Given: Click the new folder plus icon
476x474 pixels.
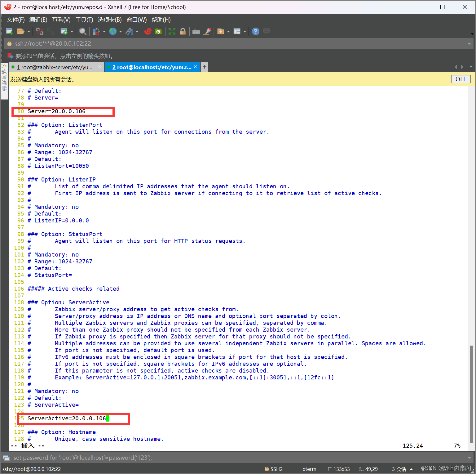Looking at the screenshot, I should tap(221, 31).
